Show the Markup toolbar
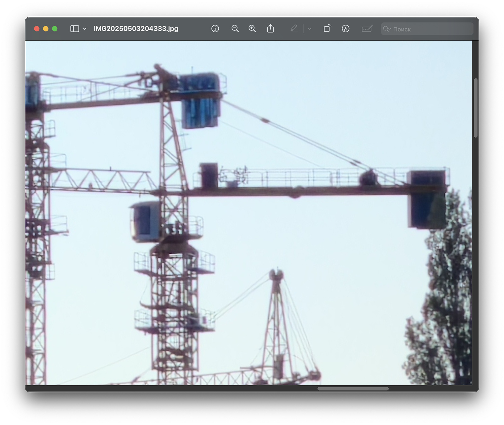504x425 pixels. point(346,29)
